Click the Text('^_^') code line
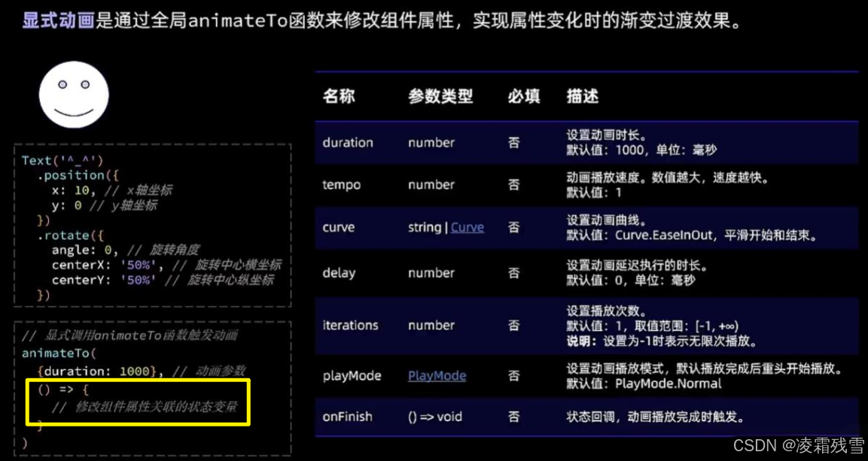This screenshot has width=868, height=461. [x=62, y=160]
